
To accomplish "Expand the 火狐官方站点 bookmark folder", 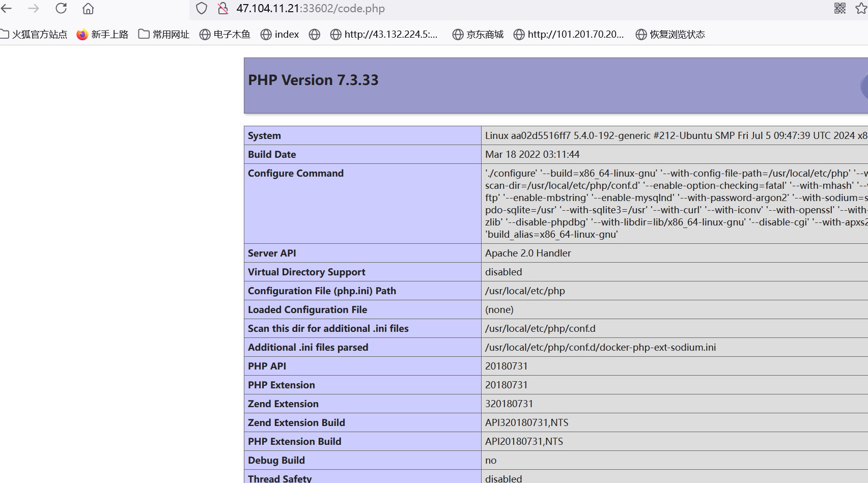I will (x=34, y=34).
